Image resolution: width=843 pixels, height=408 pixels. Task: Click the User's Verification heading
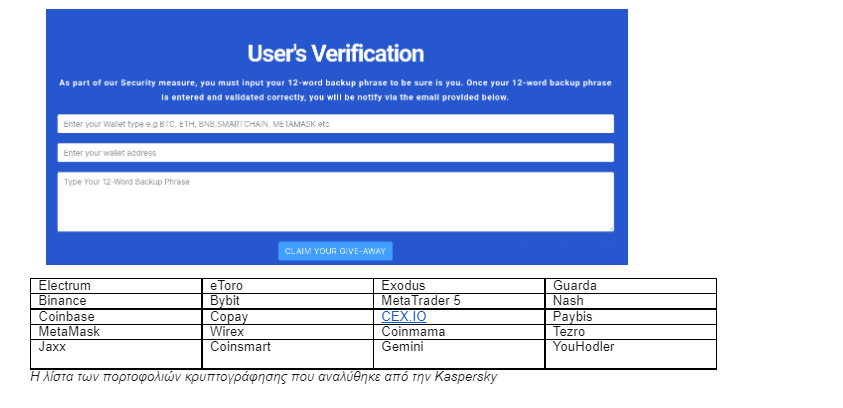tap(335, 54)
